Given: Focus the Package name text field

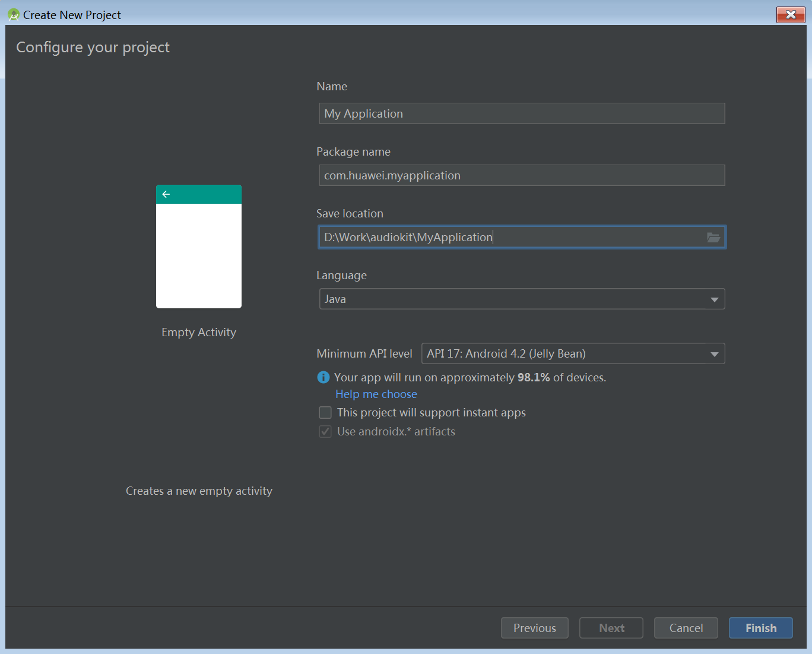Looking at the screenshot, I should 522,175.
